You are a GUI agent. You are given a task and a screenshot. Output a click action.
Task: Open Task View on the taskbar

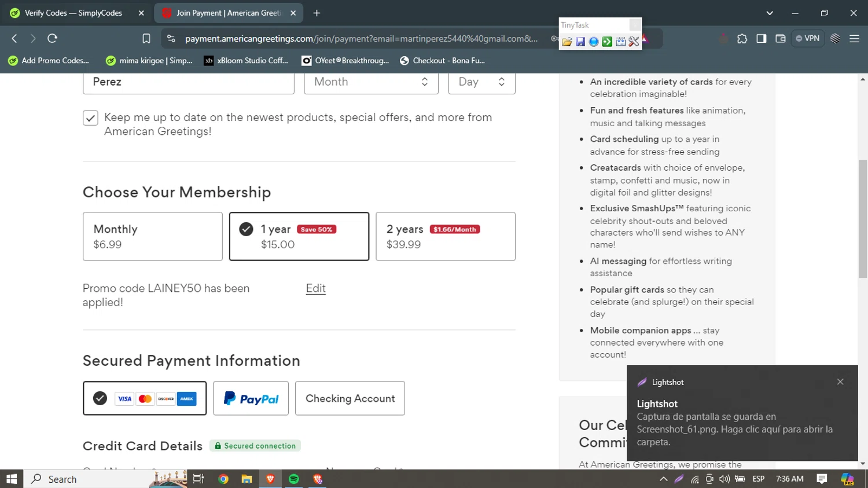(198, 479)
